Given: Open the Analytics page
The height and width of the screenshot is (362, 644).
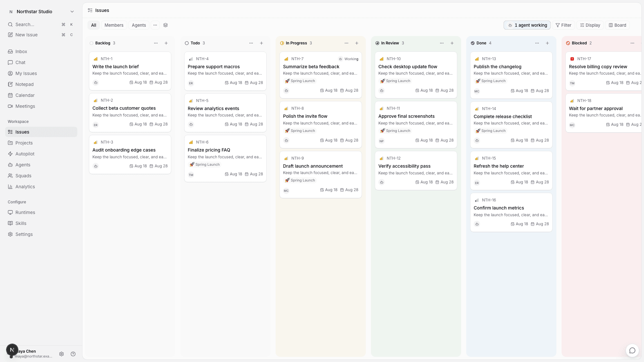Looking at the screenshot, I should [x=41, y=187].
